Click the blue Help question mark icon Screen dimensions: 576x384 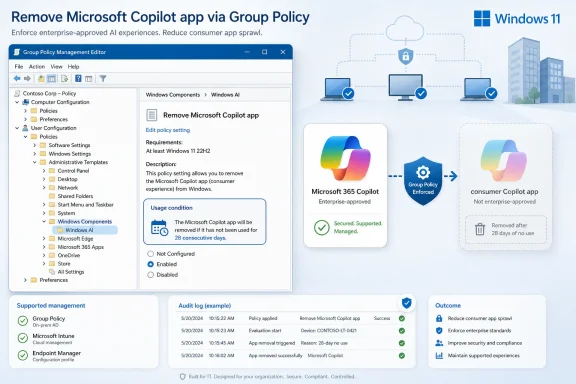pyautogui.click(x=78, y=78)
